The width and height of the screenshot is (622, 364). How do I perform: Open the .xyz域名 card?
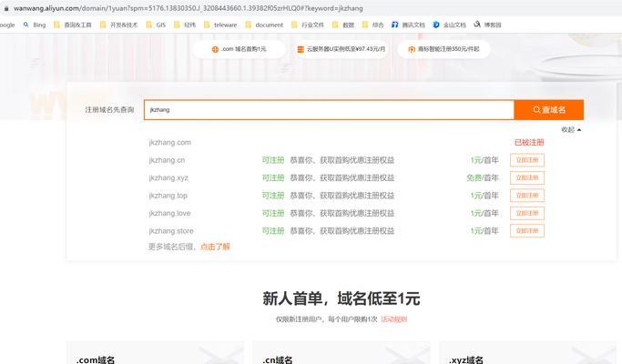pyautogui.click(x=527, y=352)
